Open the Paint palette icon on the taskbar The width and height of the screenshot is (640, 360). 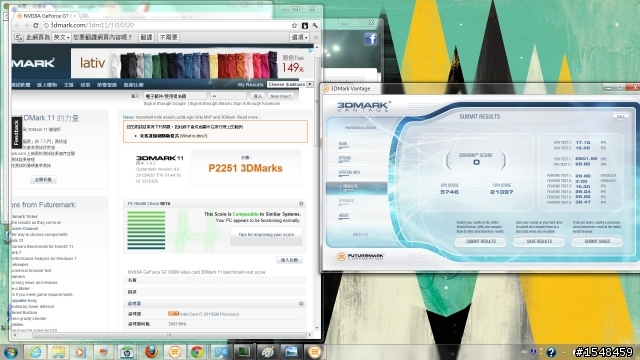tap(268, 352)
